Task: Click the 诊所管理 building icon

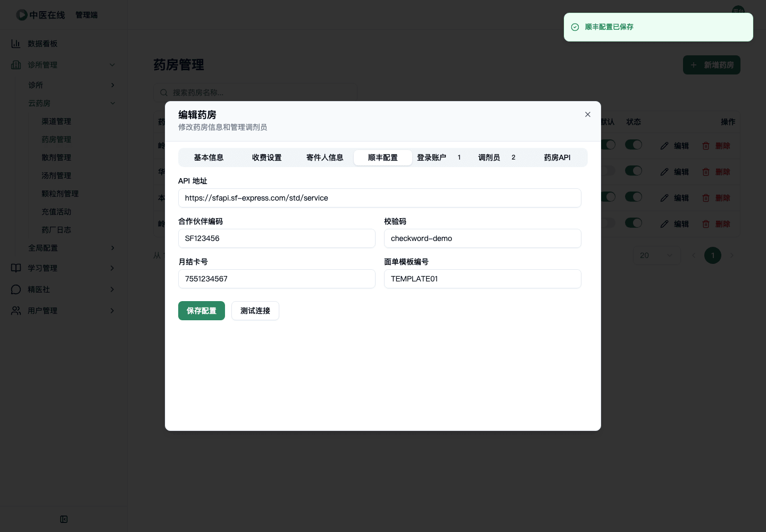Action: (16, 65)
